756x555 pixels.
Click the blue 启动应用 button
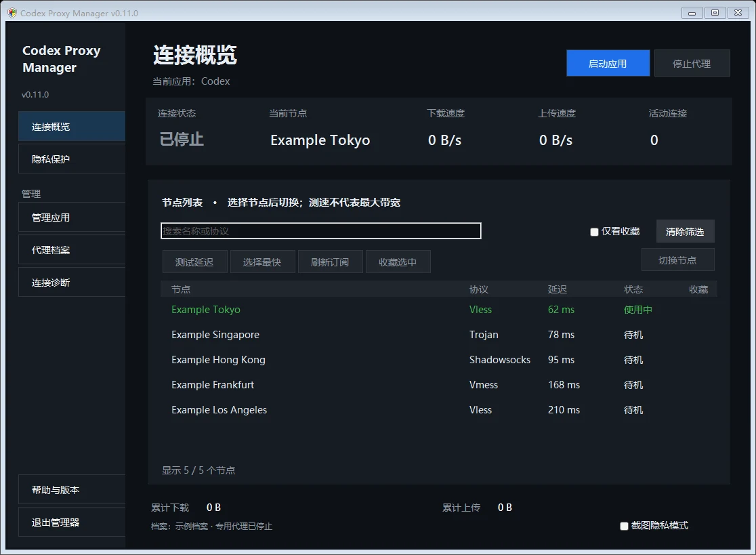coord(608,63)
